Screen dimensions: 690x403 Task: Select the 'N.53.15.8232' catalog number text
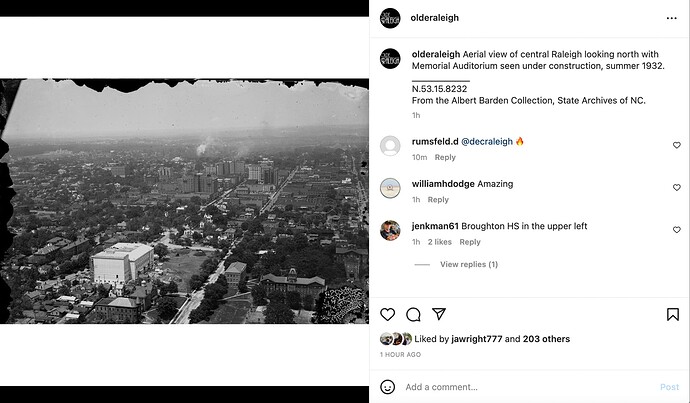click(439, 88)
